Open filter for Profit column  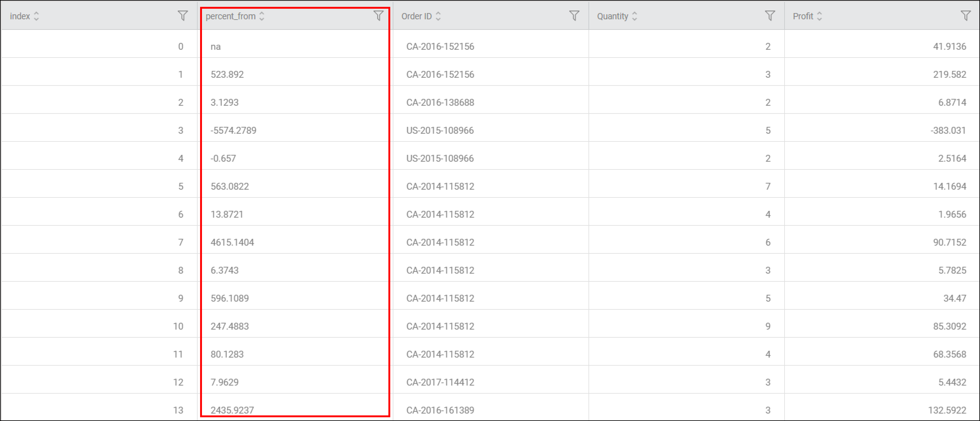point(965,16)
